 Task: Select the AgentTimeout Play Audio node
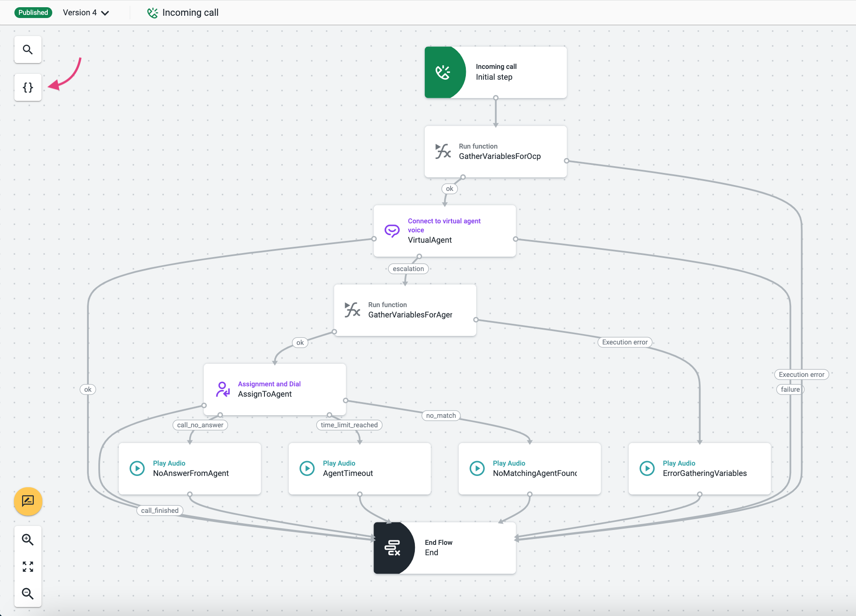[360, 469]
